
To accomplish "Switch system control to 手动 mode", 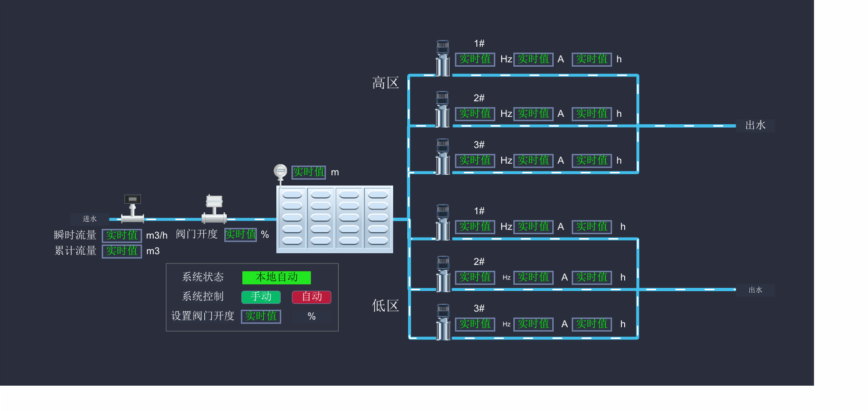I will click(261, 297).
